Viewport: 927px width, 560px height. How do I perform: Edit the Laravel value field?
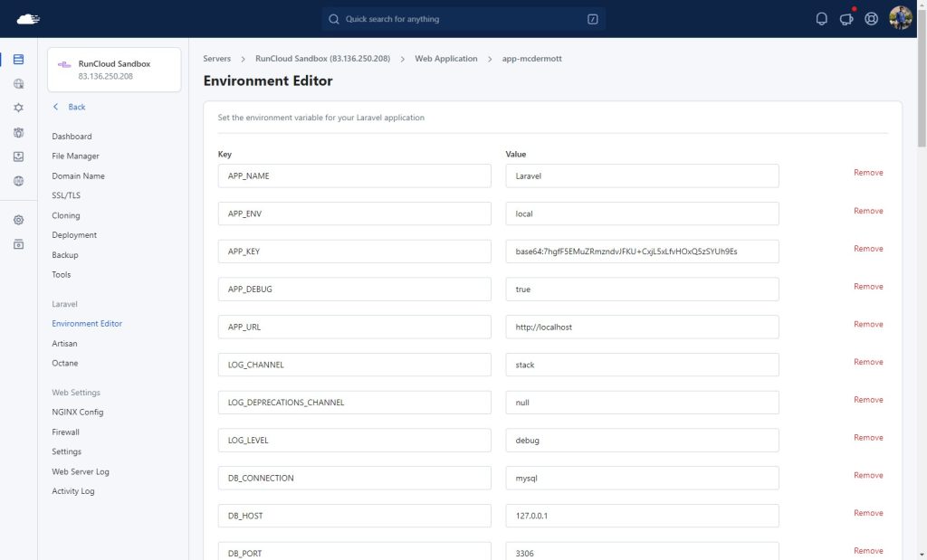[642, 176]
